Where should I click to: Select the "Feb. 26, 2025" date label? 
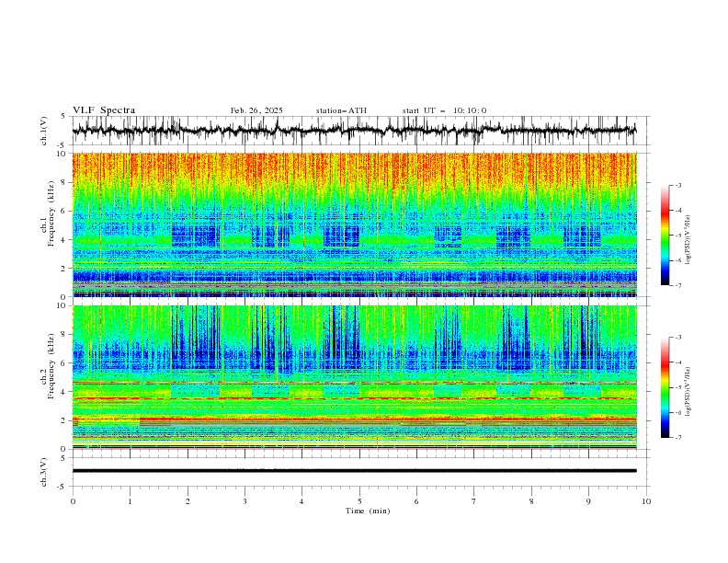(x=256, y=110)
